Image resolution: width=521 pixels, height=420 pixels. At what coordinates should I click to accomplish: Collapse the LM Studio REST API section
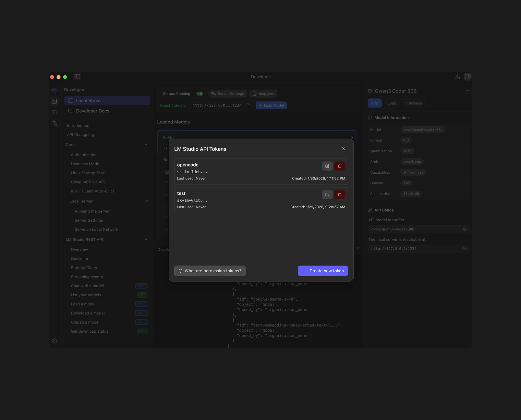pyautogui.click(x=146, y=239)
